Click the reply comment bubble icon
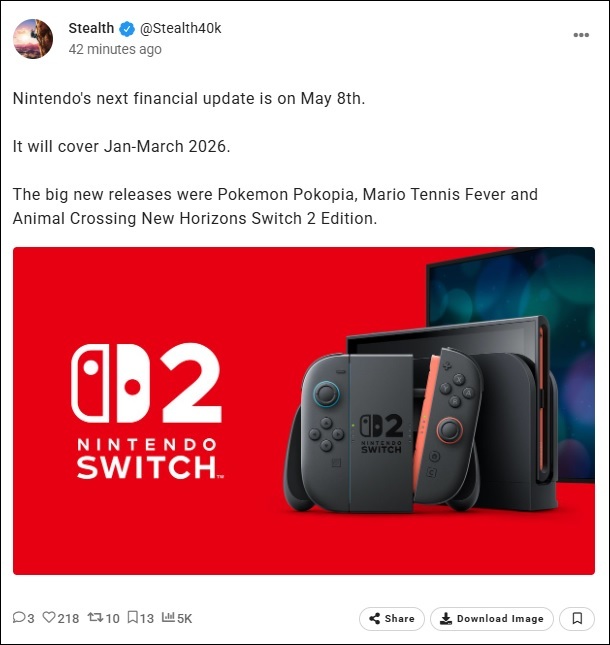 19,617
